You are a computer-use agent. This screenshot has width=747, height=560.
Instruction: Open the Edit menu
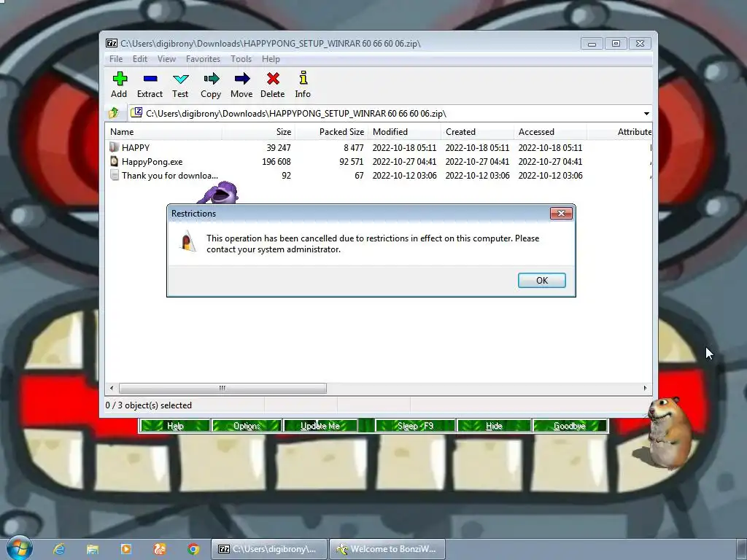(139, 59)
